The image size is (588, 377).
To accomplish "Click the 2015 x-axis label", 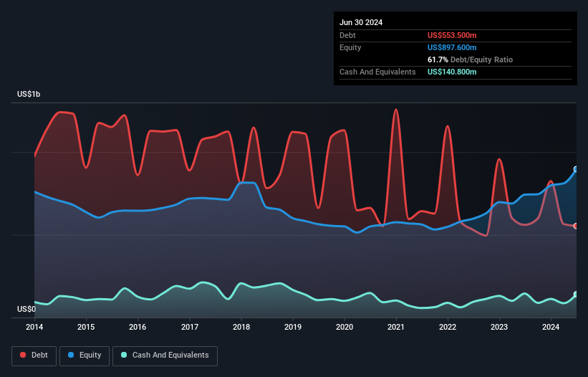I will click(x=86, y=327).
